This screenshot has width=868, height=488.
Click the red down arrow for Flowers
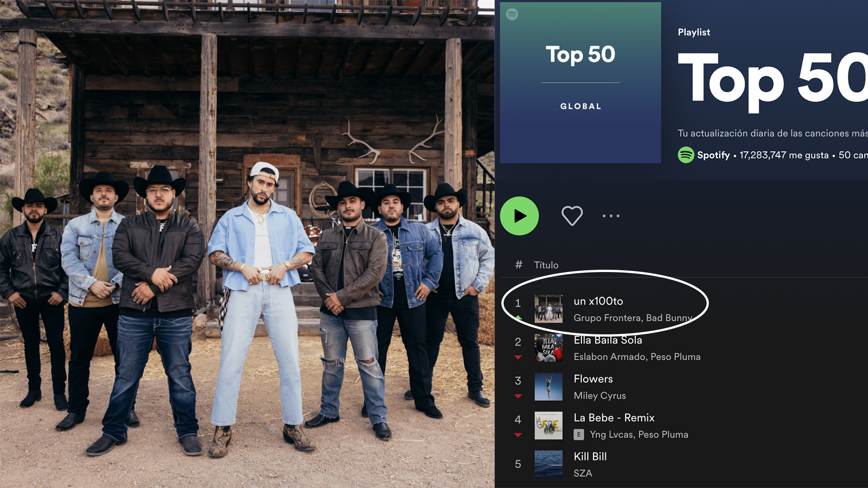518,396
